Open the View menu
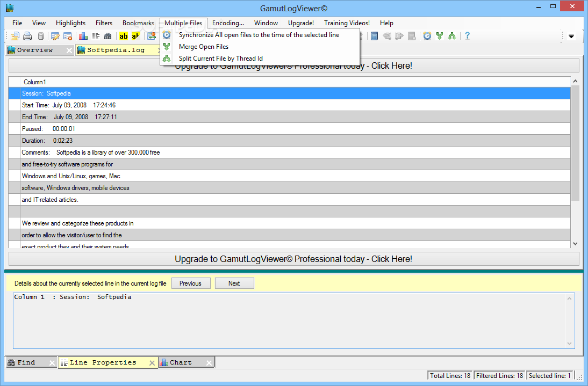The width and height of the screenshot is (588, 386). pyautogui.click(x=39, y=23)
